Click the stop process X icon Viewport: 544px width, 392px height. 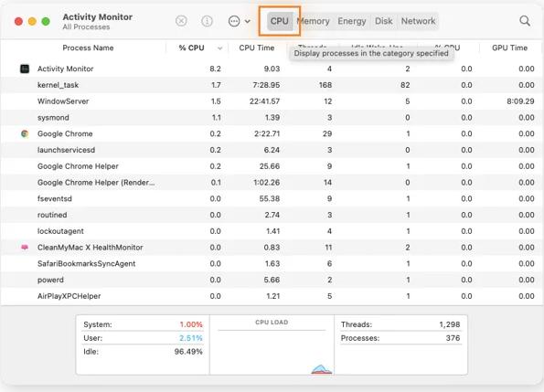(x=181, y=21)
